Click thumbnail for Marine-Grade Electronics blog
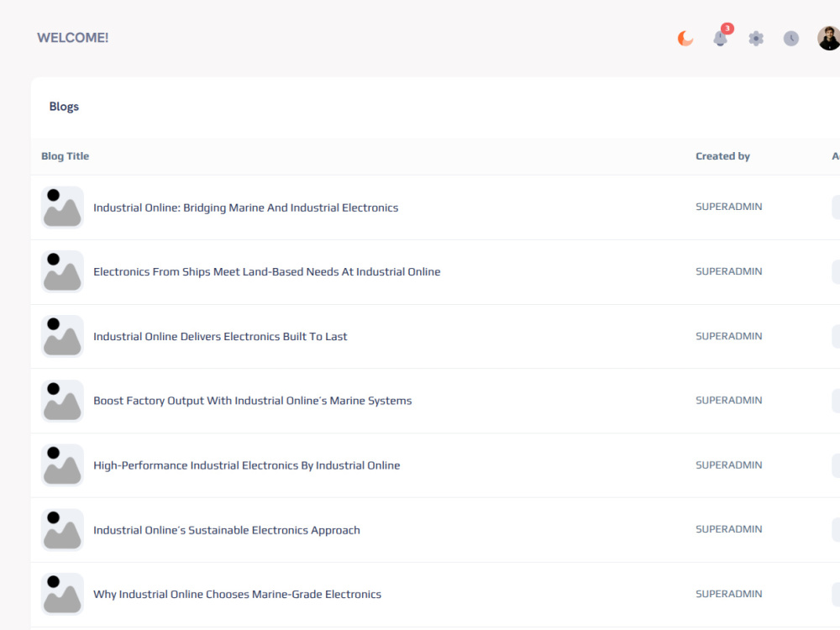 (x=62, y=594)
